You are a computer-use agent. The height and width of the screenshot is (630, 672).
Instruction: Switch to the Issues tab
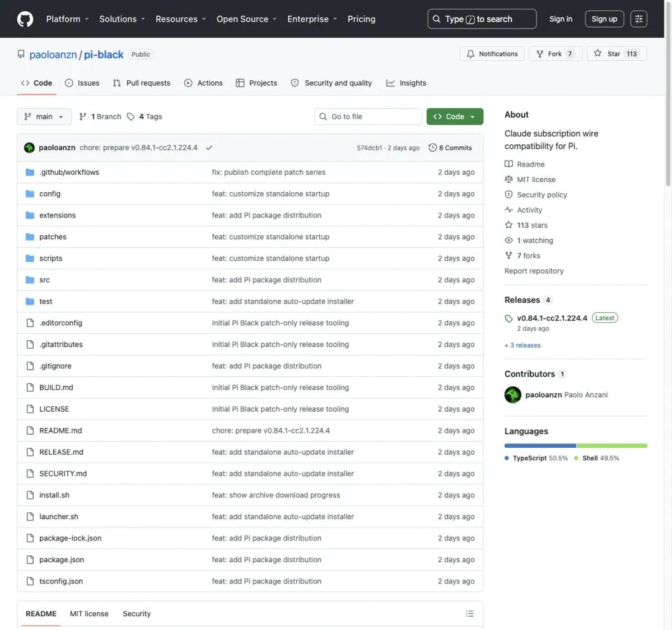pos(82,83)
